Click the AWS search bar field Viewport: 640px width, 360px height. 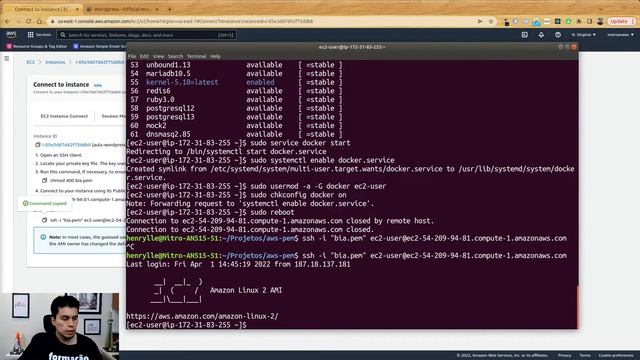(x=147, y=35)
